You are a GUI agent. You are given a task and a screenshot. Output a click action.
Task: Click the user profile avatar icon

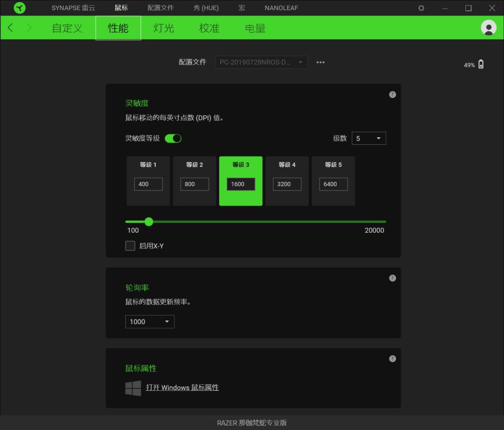[488, 28]
